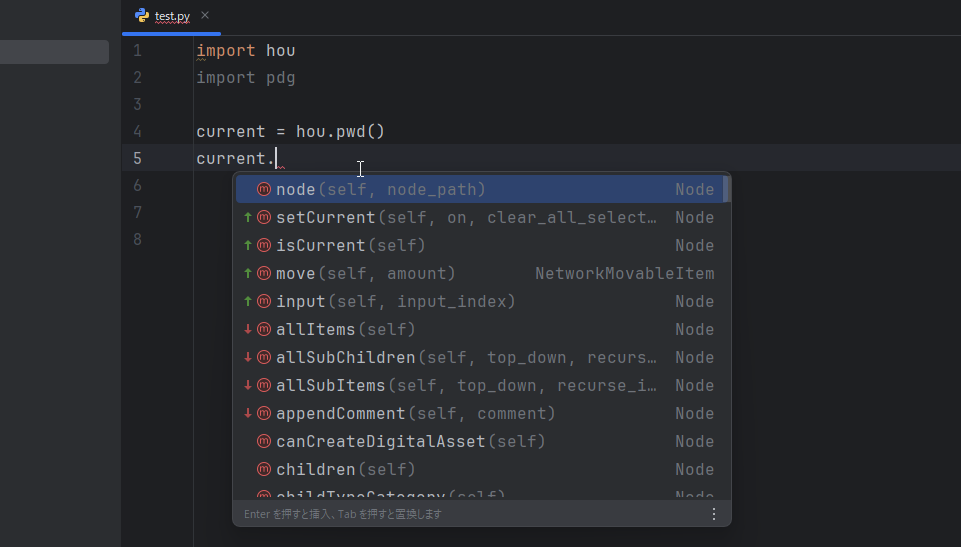Click the completion popup scrollbar thumb
This screenshot has height=547, width=961.
(x=727, y=190)
